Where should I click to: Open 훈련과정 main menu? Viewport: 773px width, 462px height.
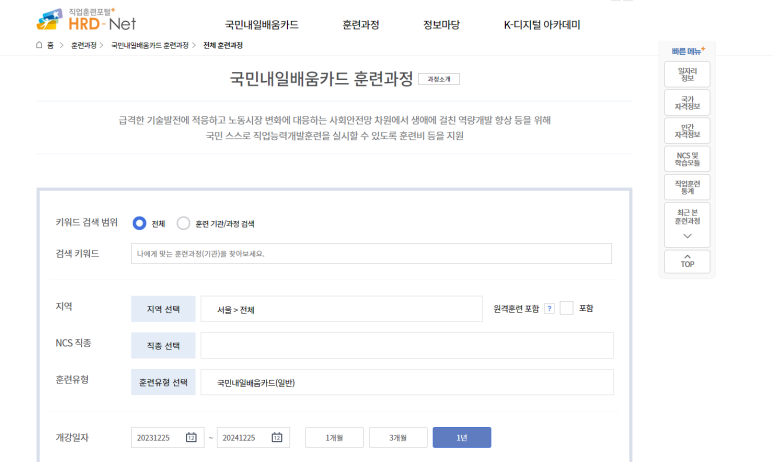[x=361, y=25]
